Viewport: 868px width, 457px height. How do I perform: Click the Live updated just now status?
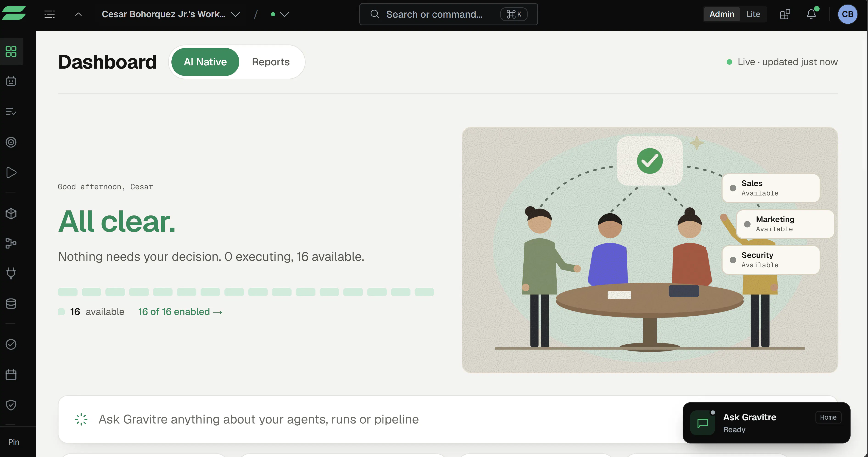point(782,62)
